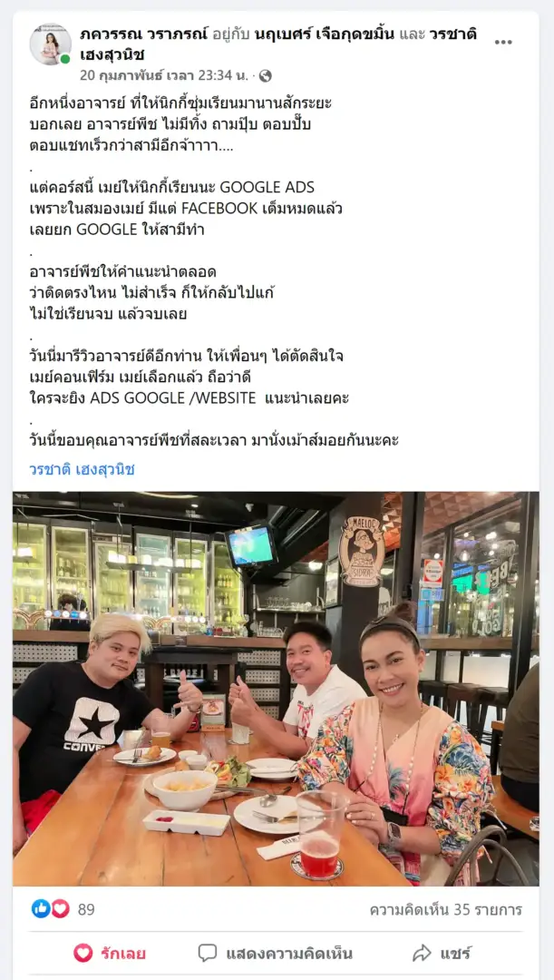Toggle the รักเลย love reaction button
This screenshot has width=554, height=980.
(x=110, y=953)
